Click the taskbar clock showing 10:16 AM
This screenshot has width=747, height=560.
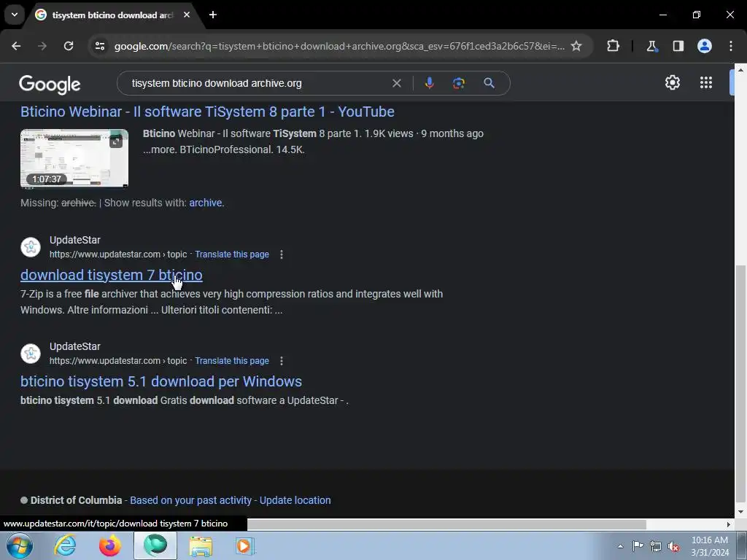tap(709, 546)
